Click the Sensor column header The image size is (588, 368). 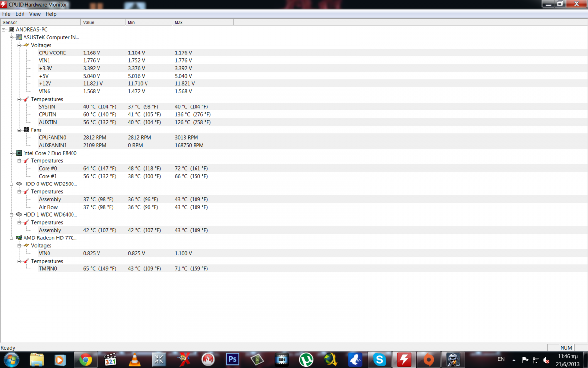coord(40,22)
